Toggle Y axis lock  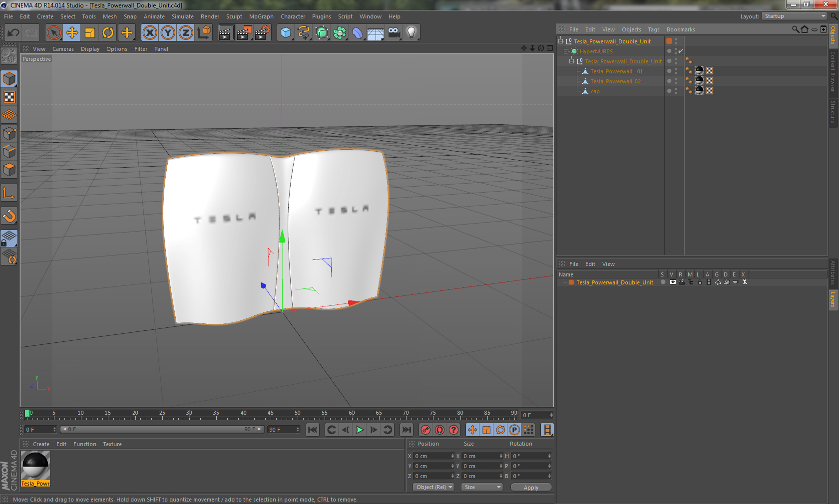point(168,33)
